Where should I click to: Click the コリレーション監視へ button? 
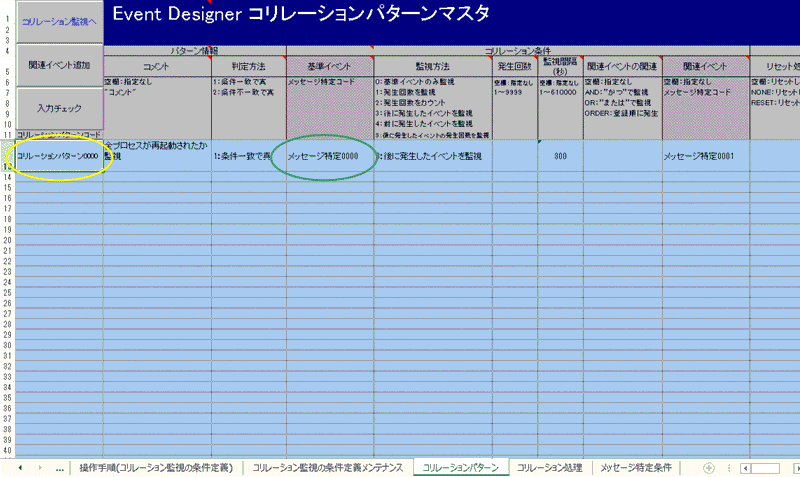[x=60, y=21]
